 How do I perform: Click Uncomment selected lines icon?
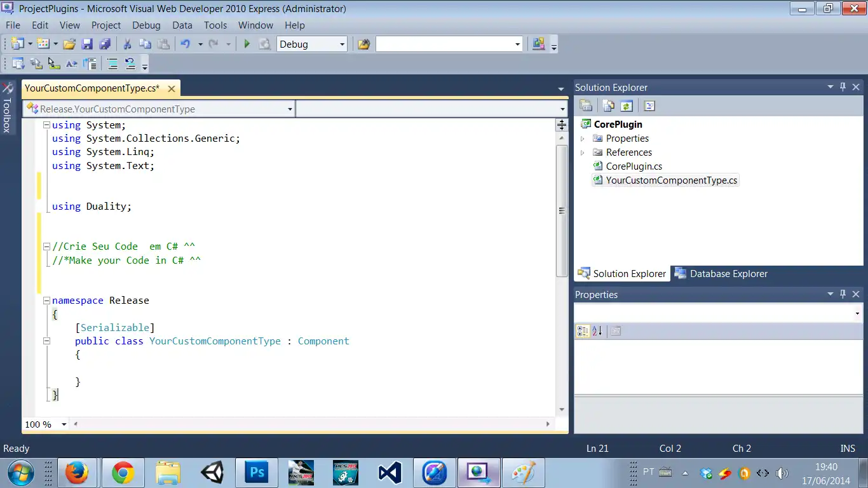(130, 64)
